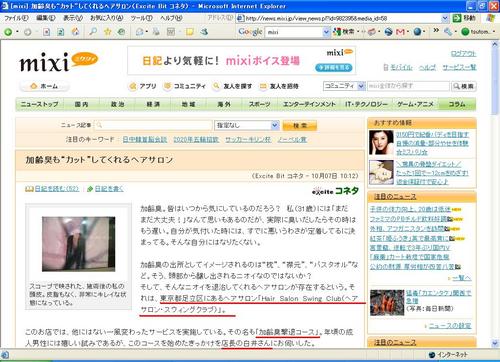Open the ヘルプ menu

(x=171, y=18)
